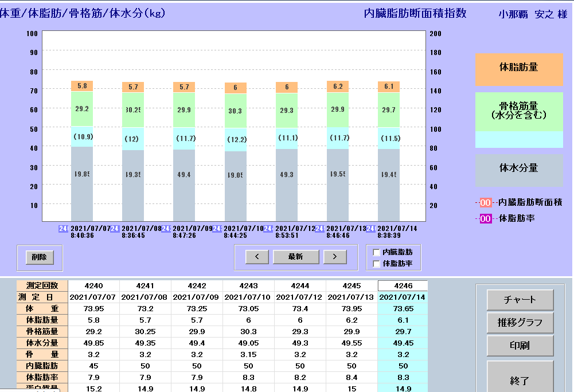Viewport: 574px width, 392px height.
Task: Click the 体重 row header
Action: 42,308
